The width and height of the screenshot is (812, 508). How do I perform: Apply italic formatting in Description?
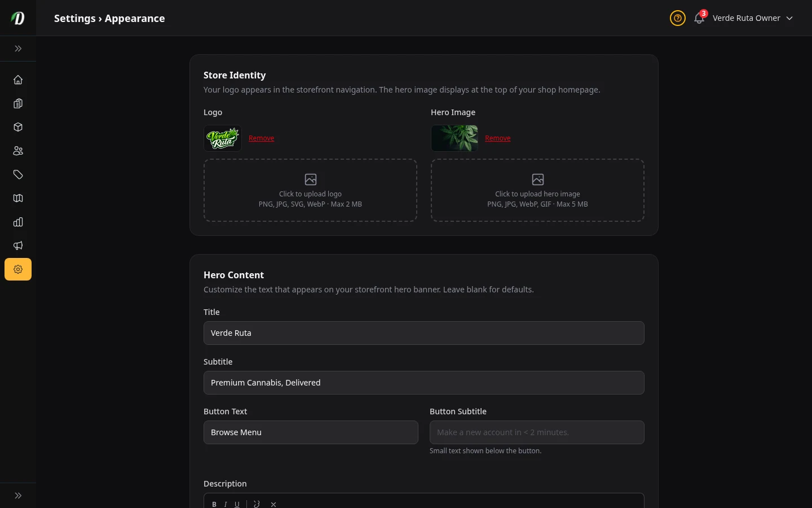tap(226, 504)
